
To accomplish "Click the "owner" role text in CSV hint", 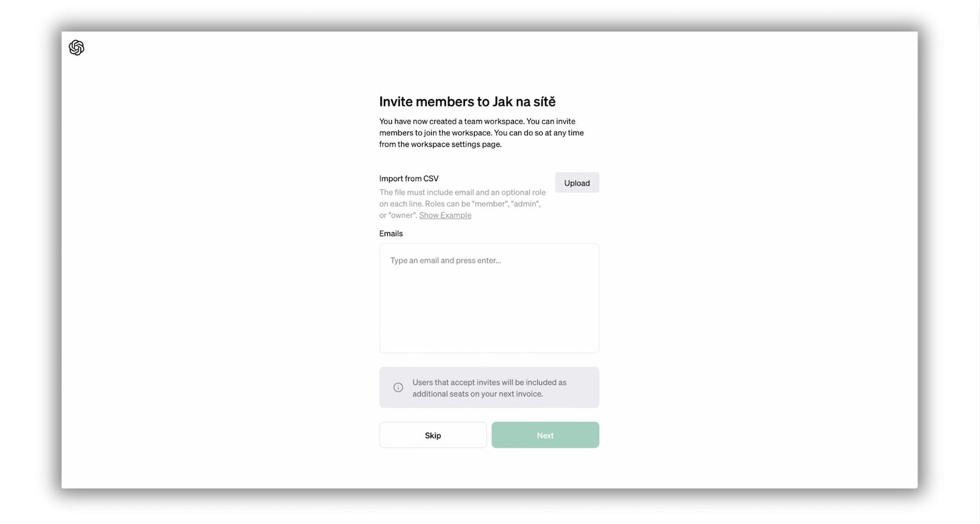I will 402,215.
